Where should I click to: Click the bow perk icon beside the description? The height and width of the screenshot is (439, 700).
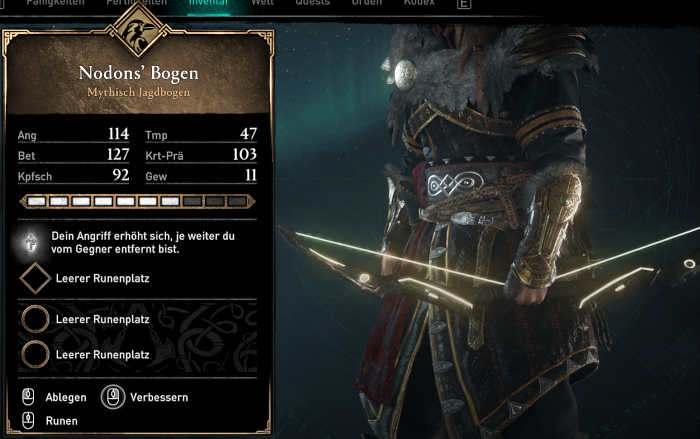(x=31, y=242)
